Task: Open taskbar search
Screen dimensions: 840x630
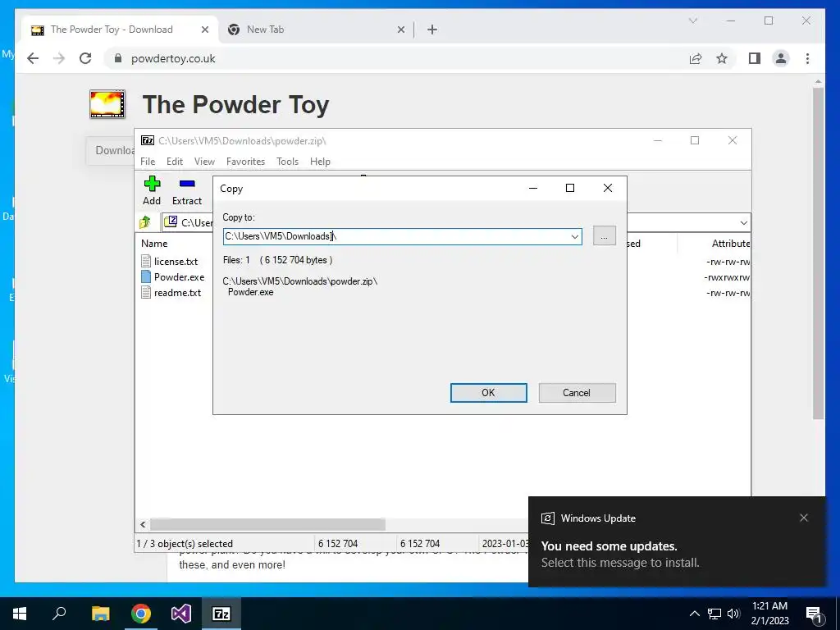Action: coord(59,614)
